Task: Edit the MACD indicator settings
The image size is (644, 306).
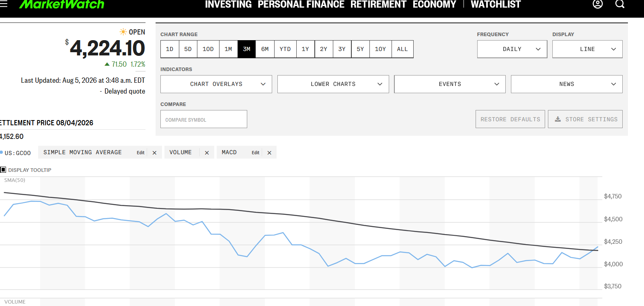Action: [255, 153]
